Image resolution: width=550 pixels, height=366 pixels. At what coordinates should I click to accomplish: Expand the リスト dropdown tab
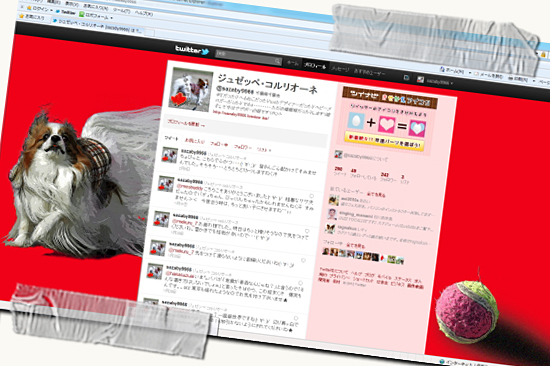point(263,150)
